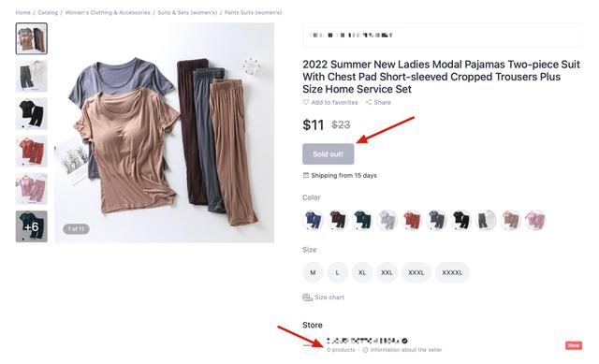Click the heart Add to favorites icon
Image resolution: width=599 pixels, height=364 pixels.
(x=306, y=102)
